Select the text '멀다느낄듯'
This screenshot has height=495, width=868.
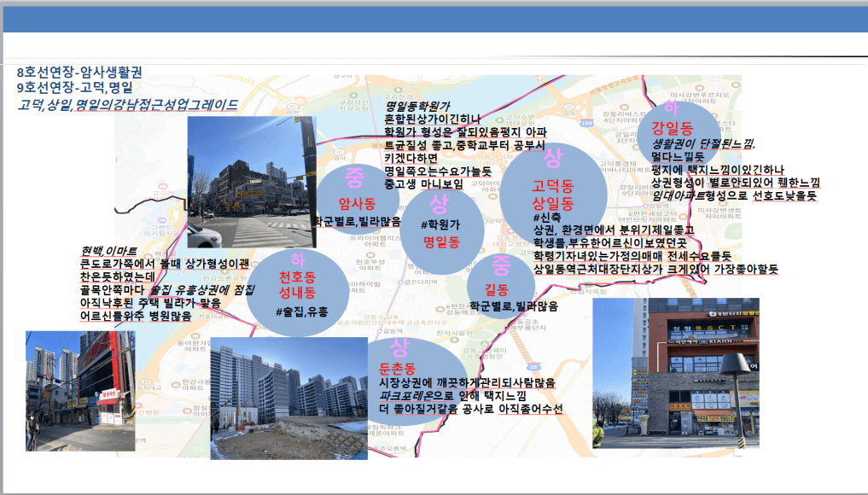[x=678, y=157]
